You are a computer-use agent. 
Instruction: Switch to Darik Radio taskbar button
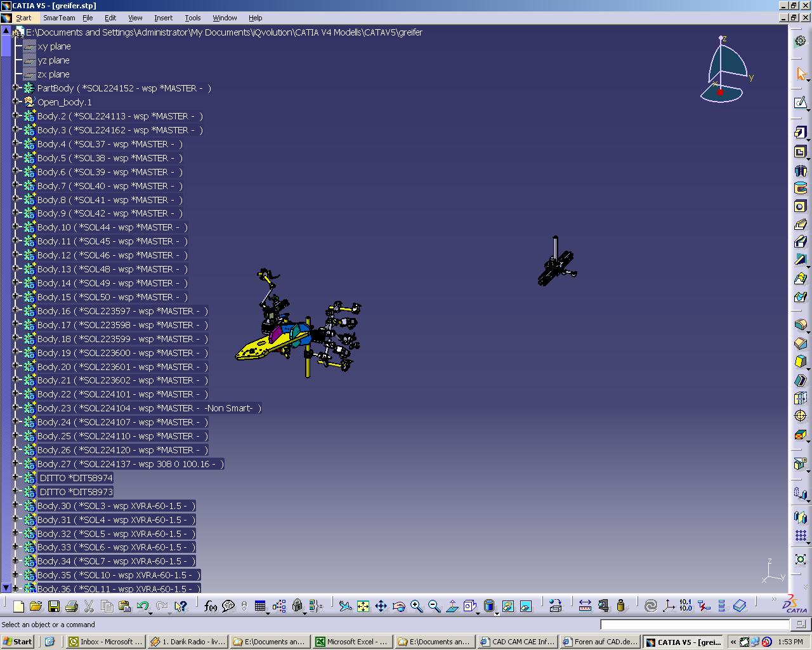pyautogui.click(x=188, y=641)
